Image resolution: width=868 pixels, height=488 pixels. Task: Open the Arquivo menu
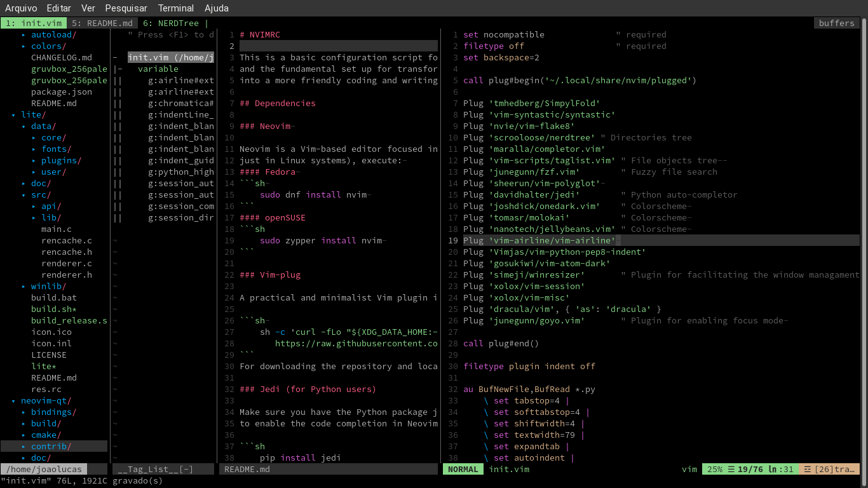coord(21,8)
